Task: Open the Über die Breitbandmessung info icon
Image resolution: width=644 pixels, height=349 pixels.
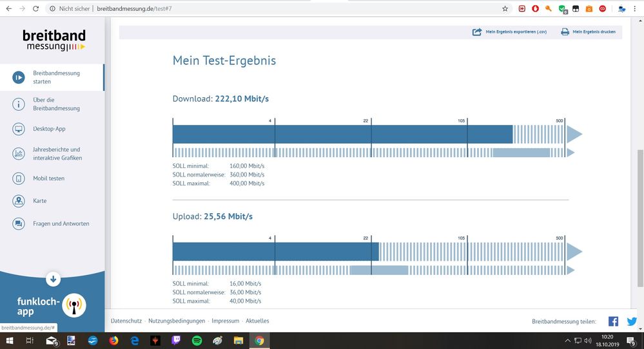Action: tap(19, 104)
